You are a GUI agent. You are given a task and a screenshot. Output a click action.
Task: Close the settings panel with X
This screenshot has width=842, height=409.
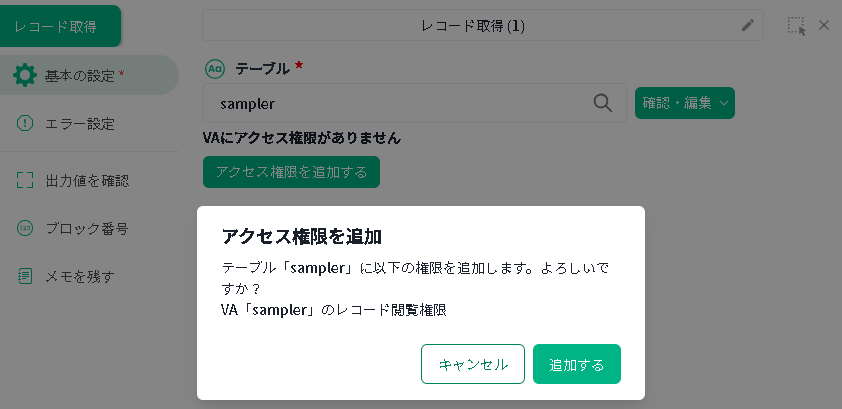824,25
